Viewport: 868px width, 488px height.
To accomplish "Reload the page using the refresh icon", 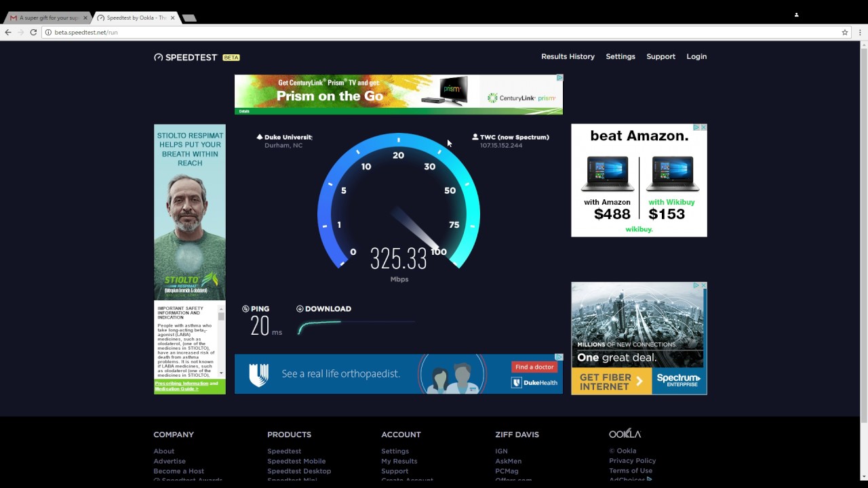I will 33,32.
